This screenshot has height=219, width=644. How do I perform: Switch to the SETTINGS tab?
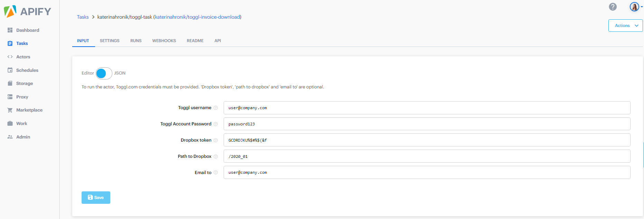coord(110,41)
